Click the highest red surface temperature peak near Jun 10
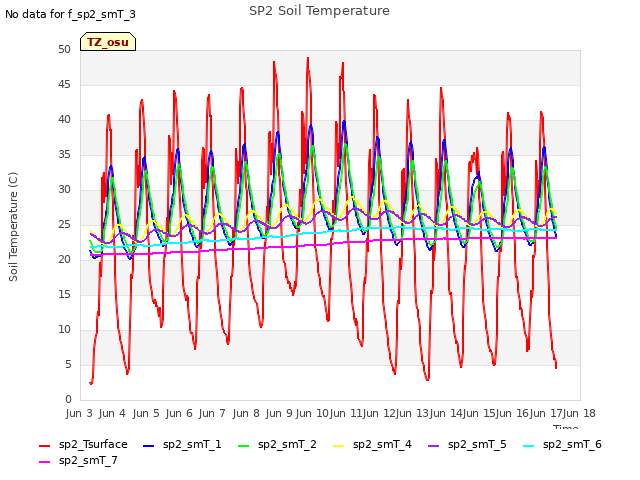 pos(308,58)
